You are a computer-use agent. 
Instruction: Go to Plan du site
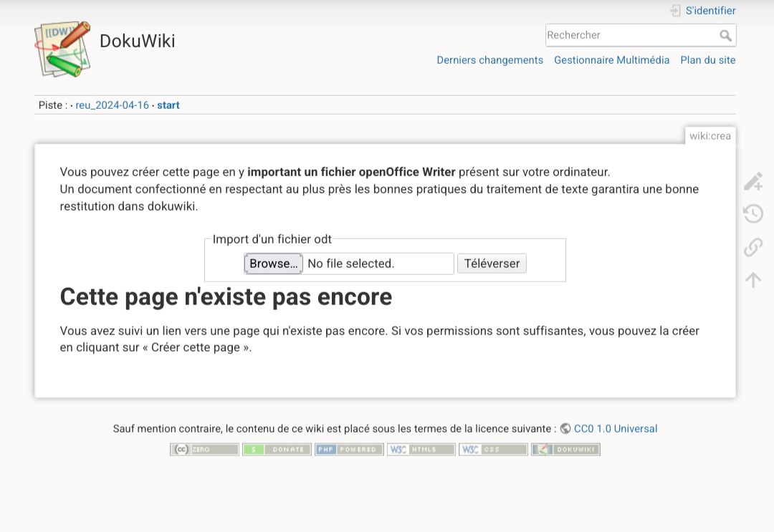(707, 60)
